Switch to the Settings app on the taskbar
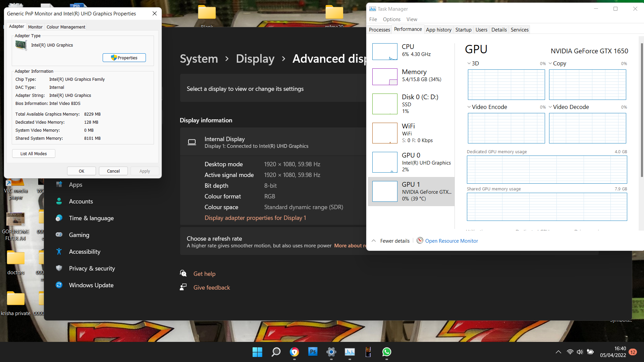 pyautogui.click(x=331, y=352)
